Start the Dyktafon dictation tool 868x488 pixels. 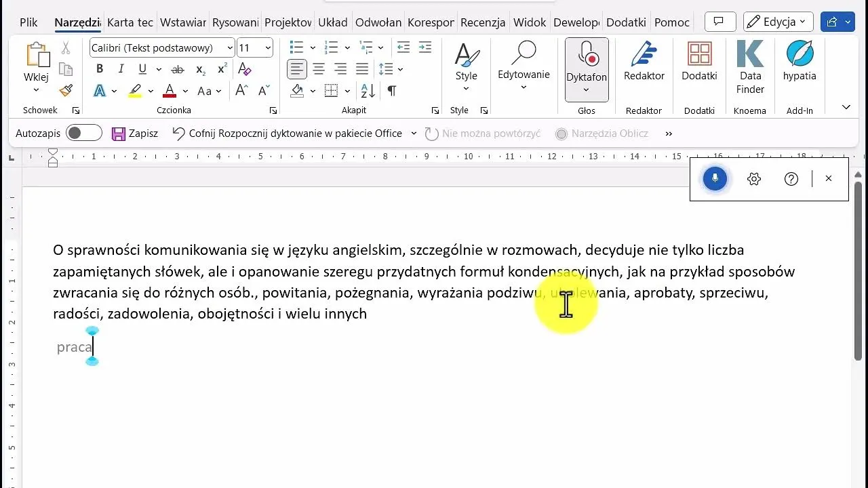[586, 68]
